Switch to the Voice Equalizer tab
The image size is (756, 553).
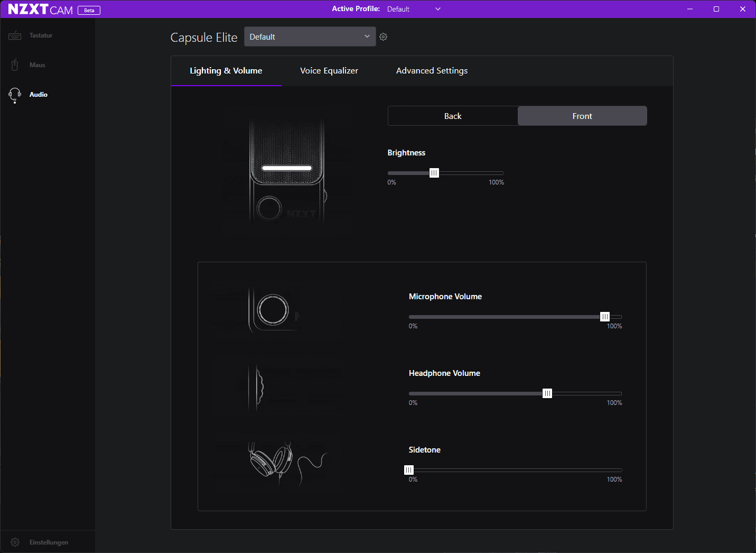329,71
